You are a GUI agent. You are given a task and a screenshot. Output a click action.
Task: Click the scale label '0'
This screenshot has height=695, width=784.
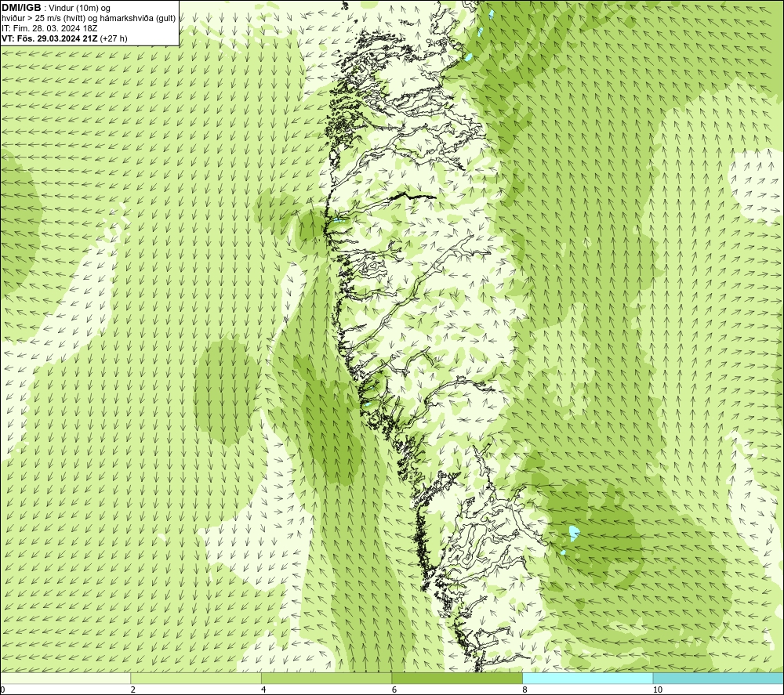pyautogui.click(x=2, y=690)
